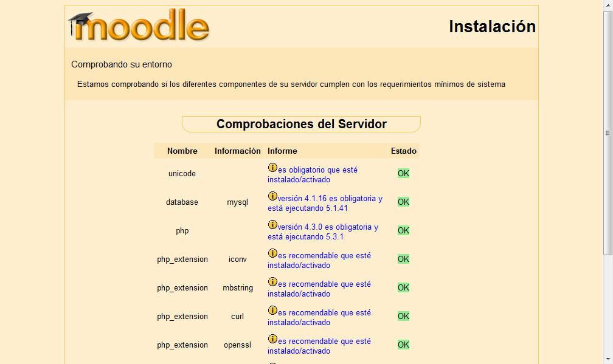Click the info icon in database row

pyautogui.click(x=272, y=197)
